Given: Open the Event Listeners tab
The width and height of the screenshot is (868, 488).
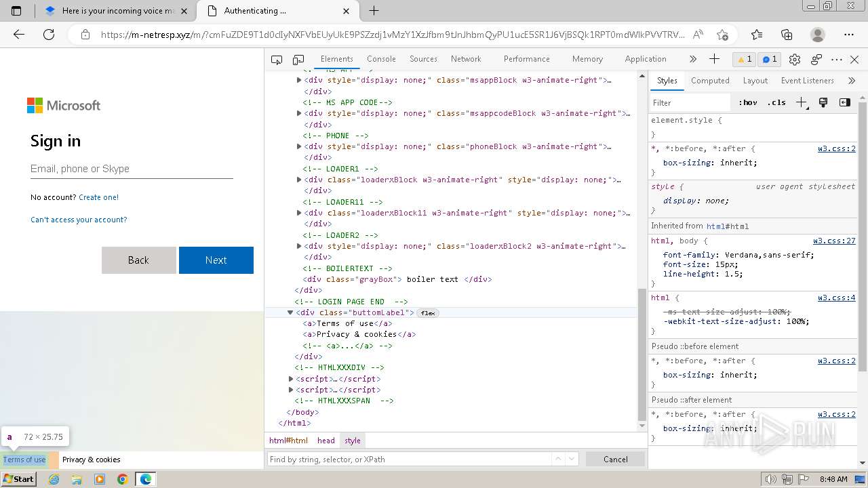Looking at the screenshot, I should click(807, 81).
